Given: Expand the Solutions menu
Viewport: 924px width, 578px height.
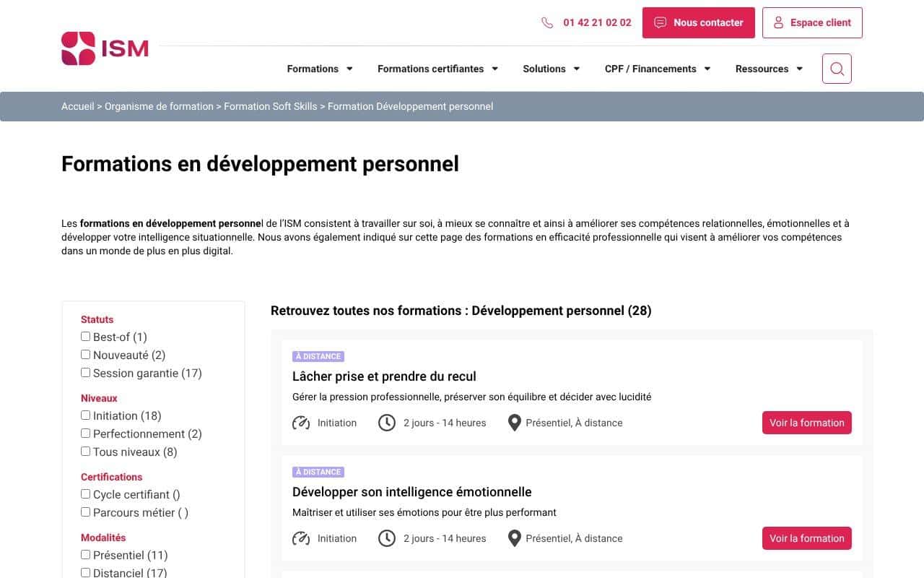Looking at the screenshot, I should [x=552, y=69].
